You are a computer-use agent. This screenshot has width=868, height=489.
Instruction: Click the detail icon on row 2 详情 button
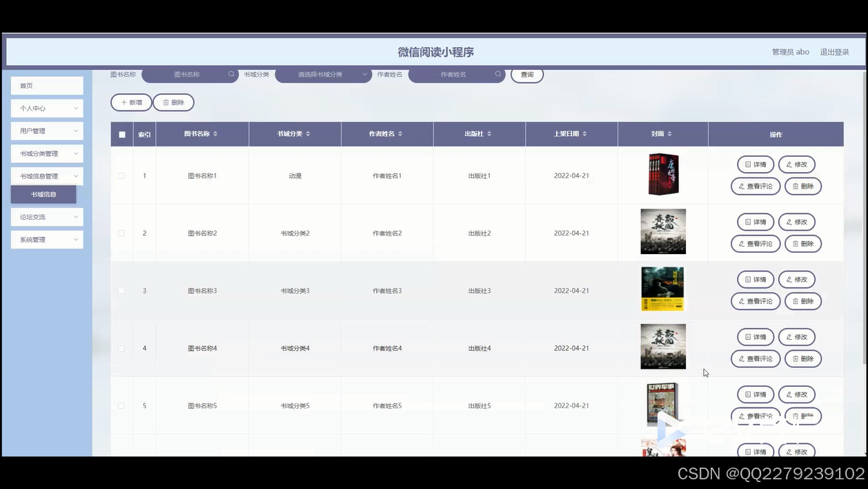point(747,222)
